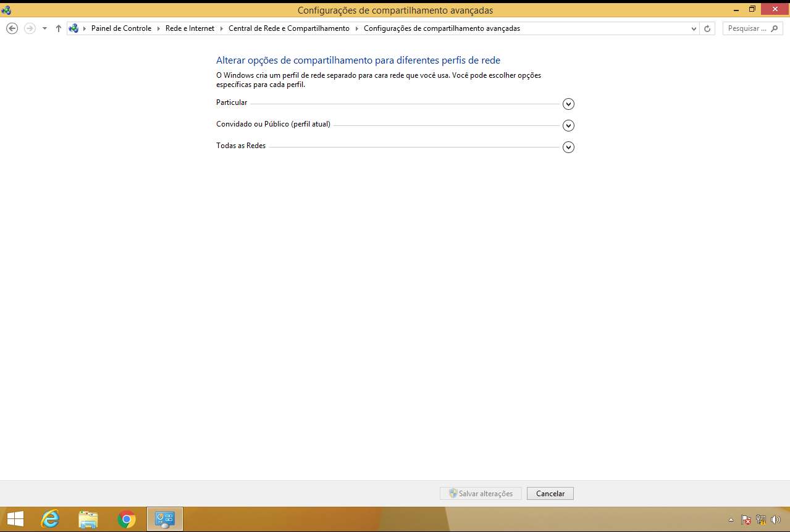
Task: Expand dropdown after Central de Rede breadcrumb
Action: click(356, 28)
